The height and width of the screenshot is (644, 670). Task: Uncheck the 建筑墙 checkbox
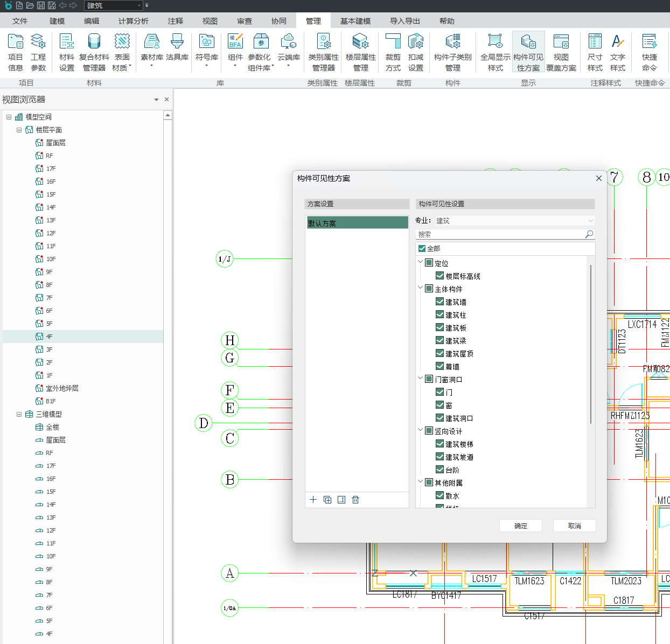tap(440, 302)
